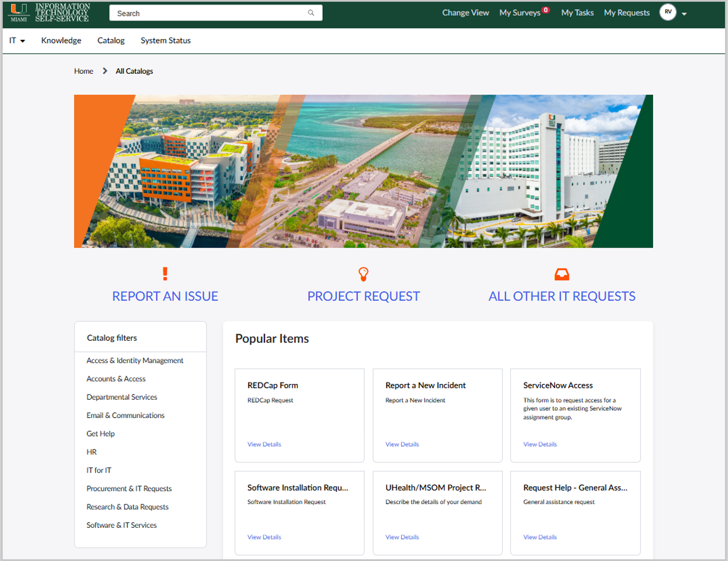Open the Catalog menu item
Image resolution: width=728 pixels, height=561 pixels.
point(111,40)
